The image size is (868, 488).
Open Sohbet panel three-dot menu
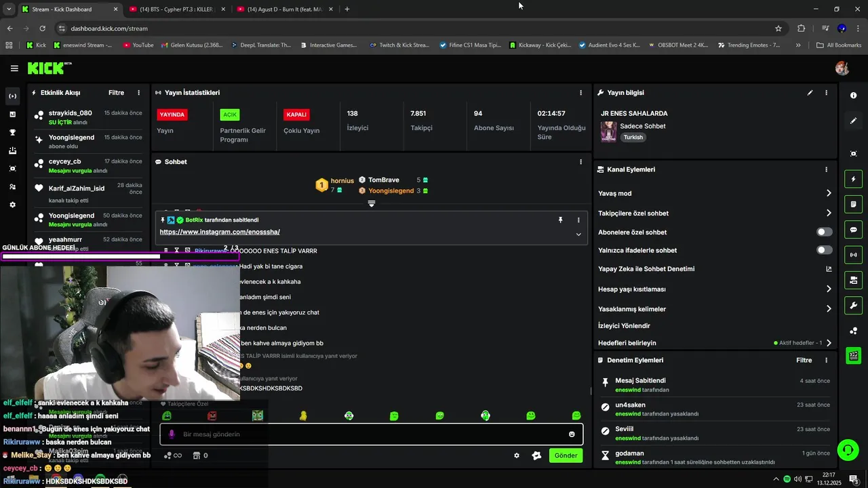coord(580,162)
